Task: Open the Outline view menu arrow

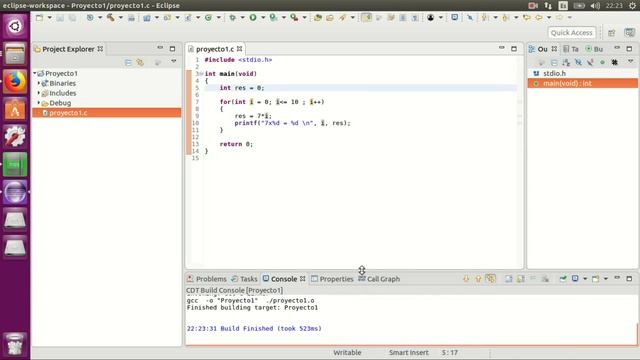Action: [630, 61]
